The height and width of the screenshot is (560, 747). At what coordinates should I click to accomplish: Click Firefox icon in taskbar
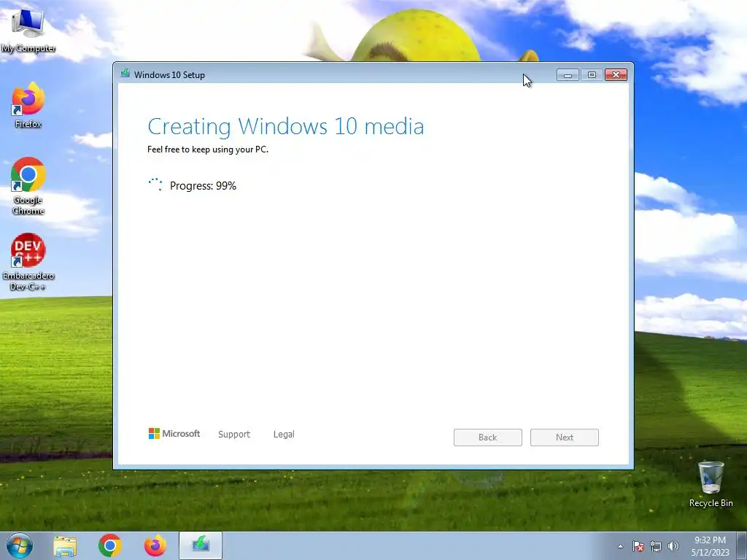click(155, 545)
